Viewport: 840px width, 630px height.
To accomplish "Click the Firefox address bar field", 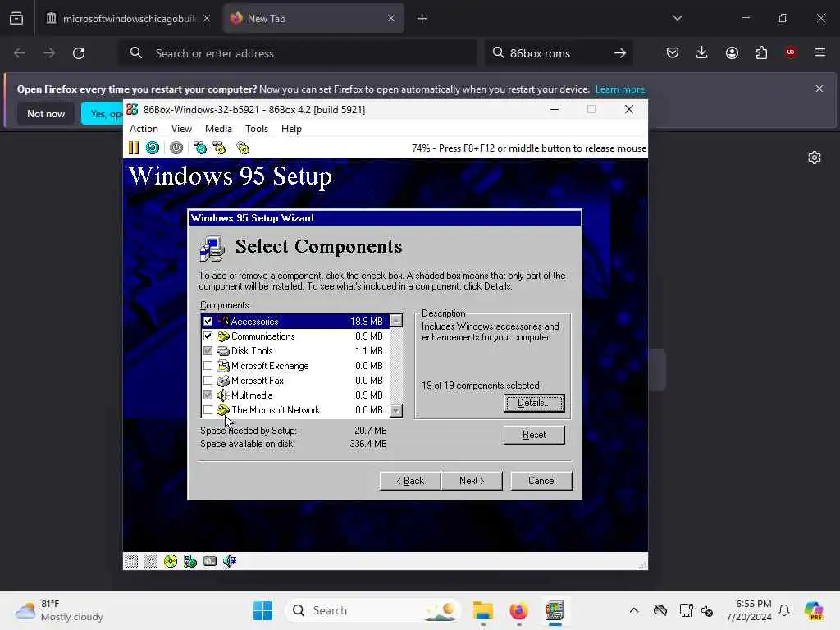I will (x=299, y=53).
